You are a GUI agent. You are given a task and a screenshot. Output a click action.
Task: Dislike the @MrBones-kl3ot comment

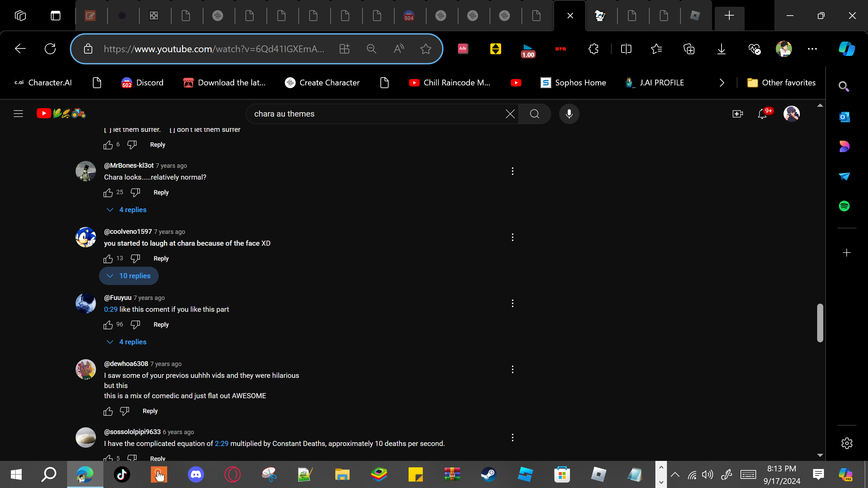click(x=135, y=192)
